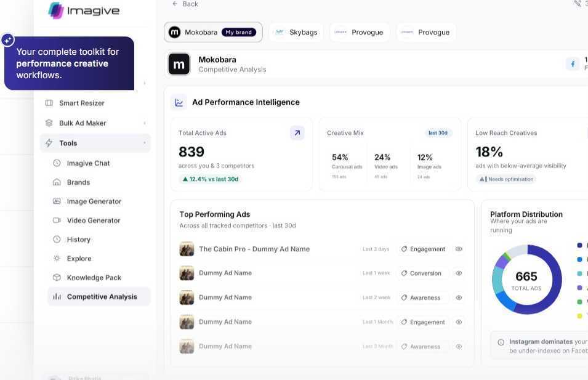This screenshot has height=380, width=588.
Task: Open The Cabin Pro ad thumbnail
Action: coord(187,249)
